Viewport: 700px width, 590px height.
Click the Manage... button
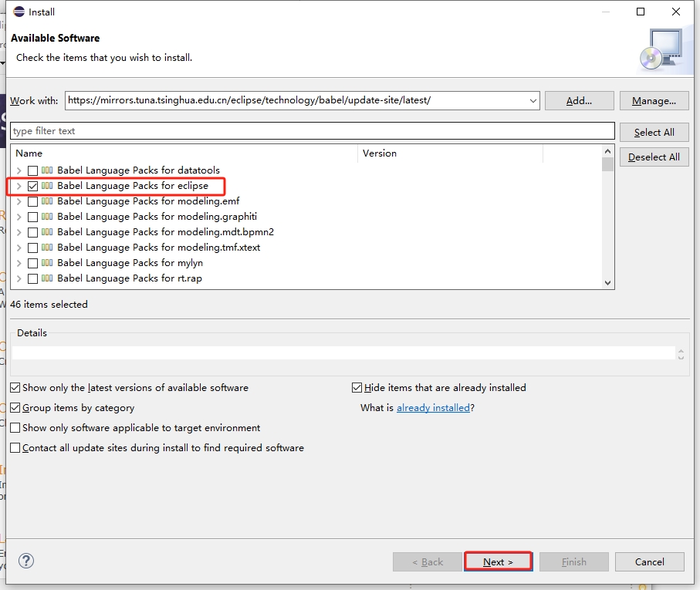tap(654, 101)
